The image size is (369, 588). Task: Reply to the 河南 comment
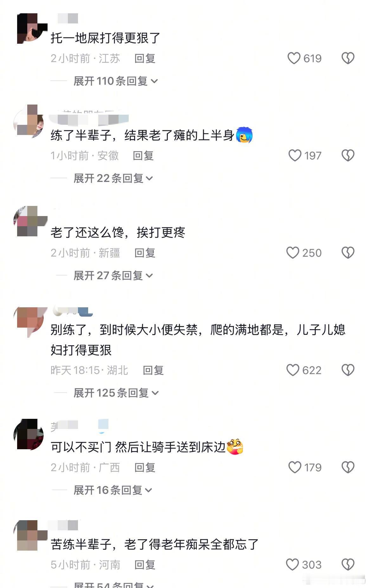[145, 565]
